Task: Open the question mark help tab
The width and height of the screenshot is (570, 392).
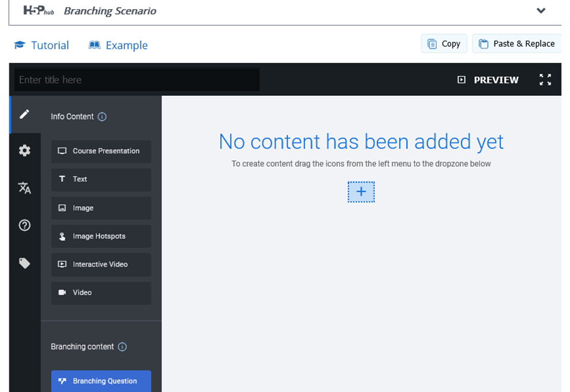Action: (24, 225)
